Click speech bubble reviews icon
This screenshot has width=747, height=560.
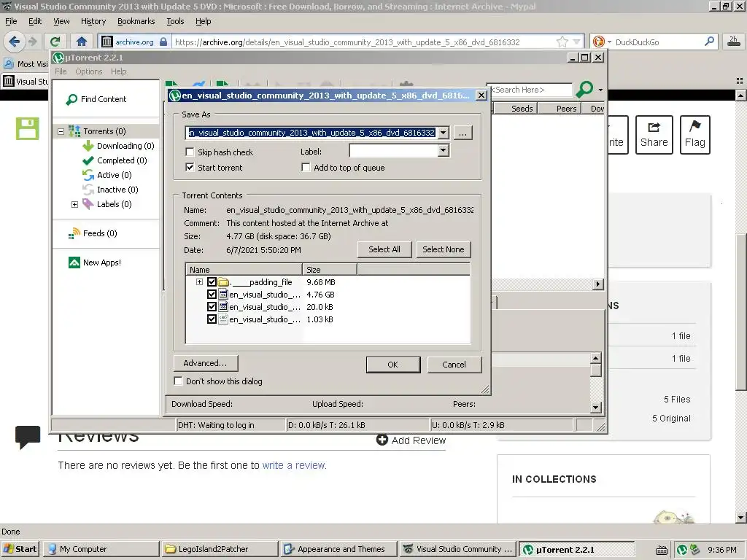28,437
